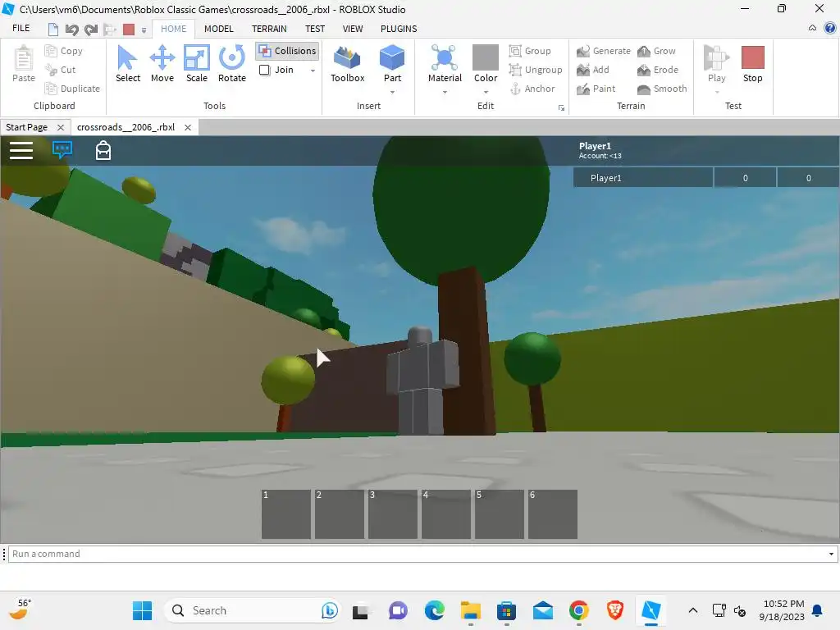Select hotbar slot 4

coord(445,514)
